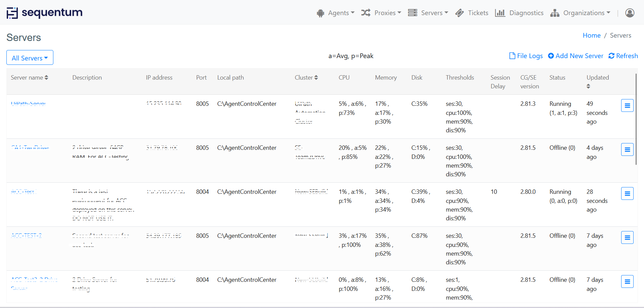Viewport: 644px width, 308px height.
Task: Open row menu for UiPath-Server
Action: click(x=627, y=105)
